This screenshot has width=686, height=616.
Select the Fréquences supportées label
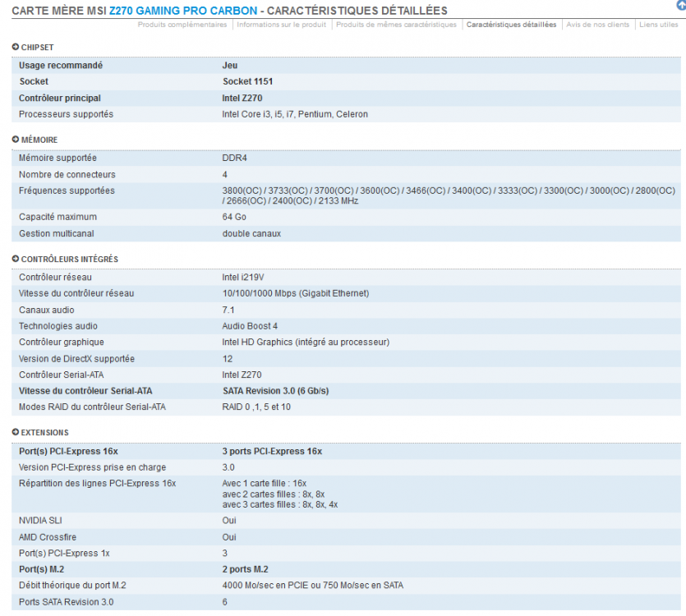tap(67, 191)
